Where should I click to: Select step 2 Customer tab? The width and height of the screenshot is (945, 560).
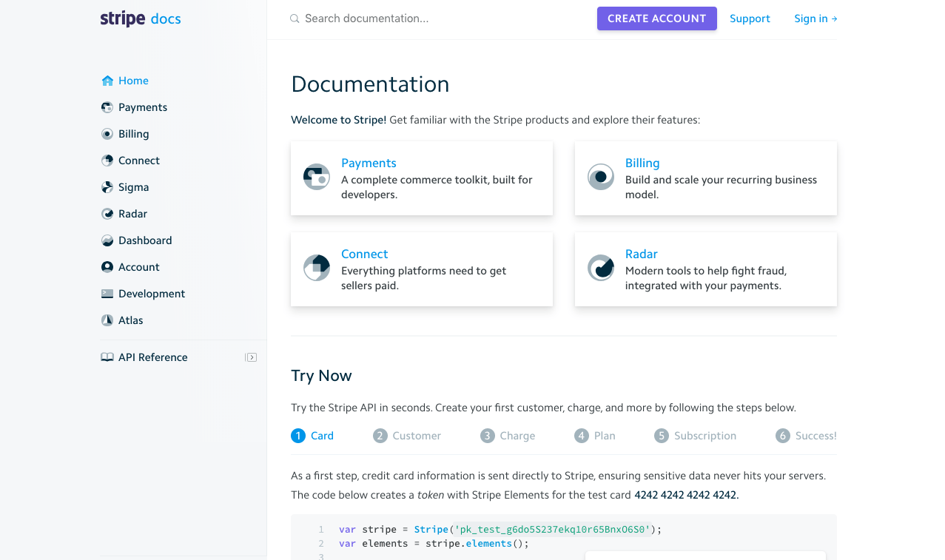407,436
